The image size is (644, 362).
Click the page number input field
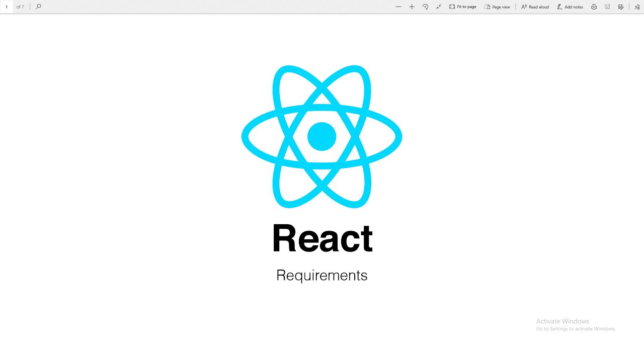point(7,7)
